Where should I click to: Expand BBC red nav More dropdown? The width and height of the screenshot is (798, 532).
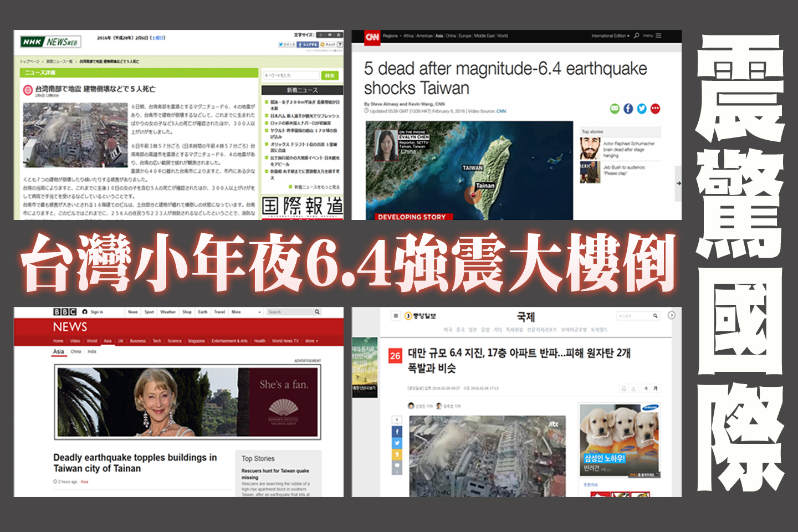[311, 341]
